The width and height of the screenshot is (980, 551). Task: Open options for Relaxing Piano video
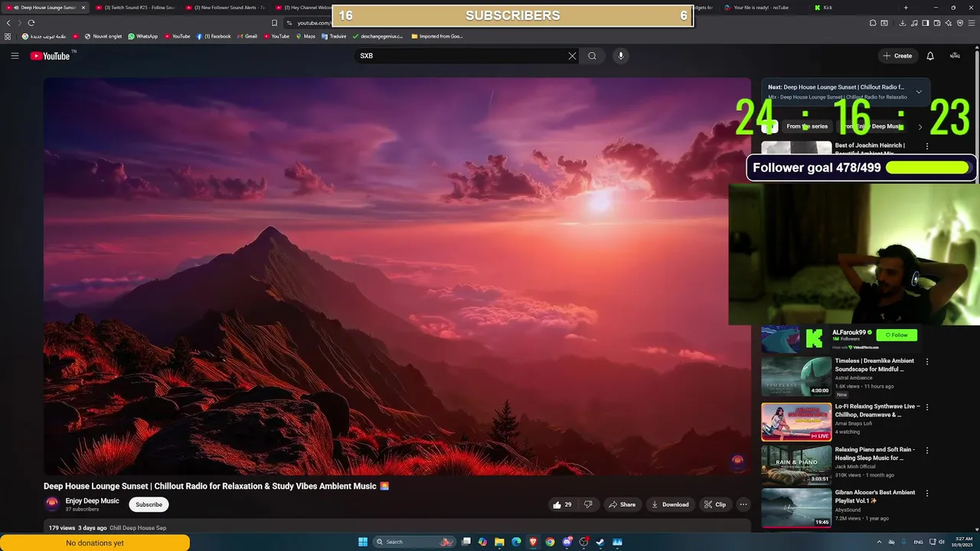pyautogui.click(x=927, y=451)
